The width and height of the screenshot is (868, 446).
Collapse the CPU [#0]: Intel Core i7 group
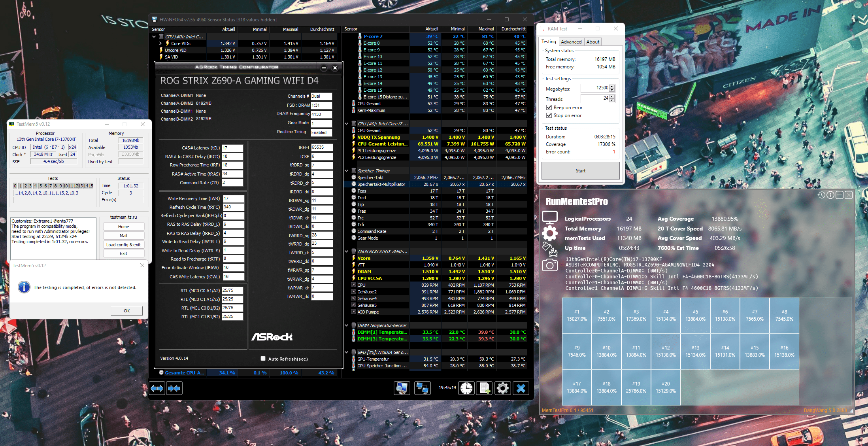(x=347, y=124)
